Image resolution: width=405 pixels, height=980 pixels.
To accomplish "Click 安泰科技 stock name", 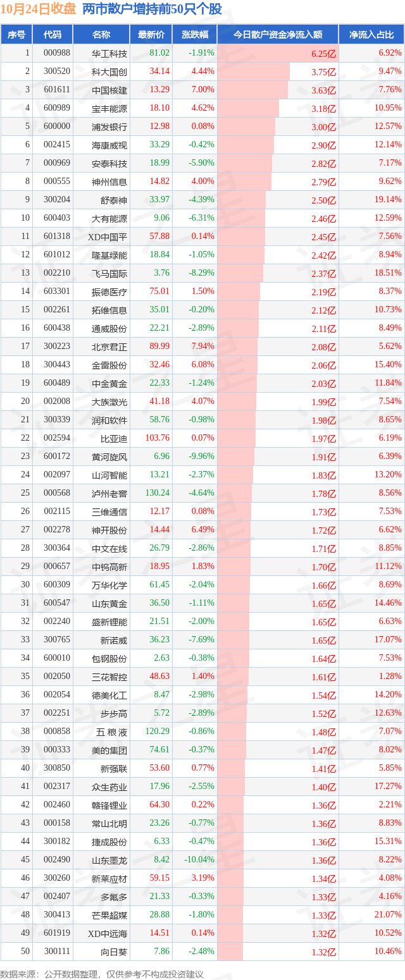I will tap(109, 163).
